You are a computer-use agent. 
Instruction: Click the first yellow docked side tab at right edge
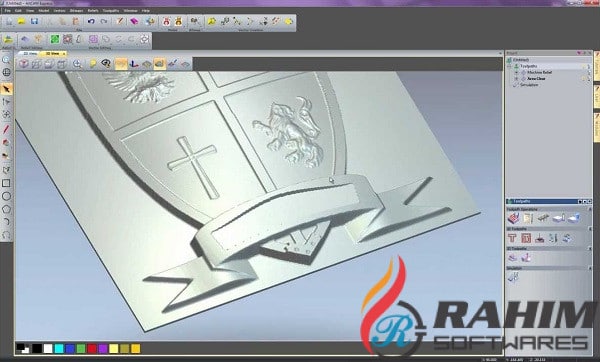(x=597, y=66)
